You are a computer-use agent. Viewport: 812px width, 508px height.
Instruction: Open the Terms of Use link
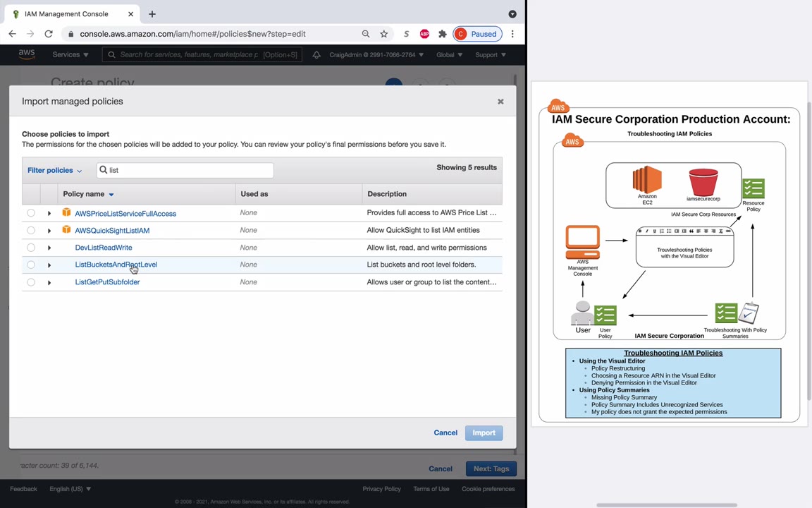click(x=431, y=489)
